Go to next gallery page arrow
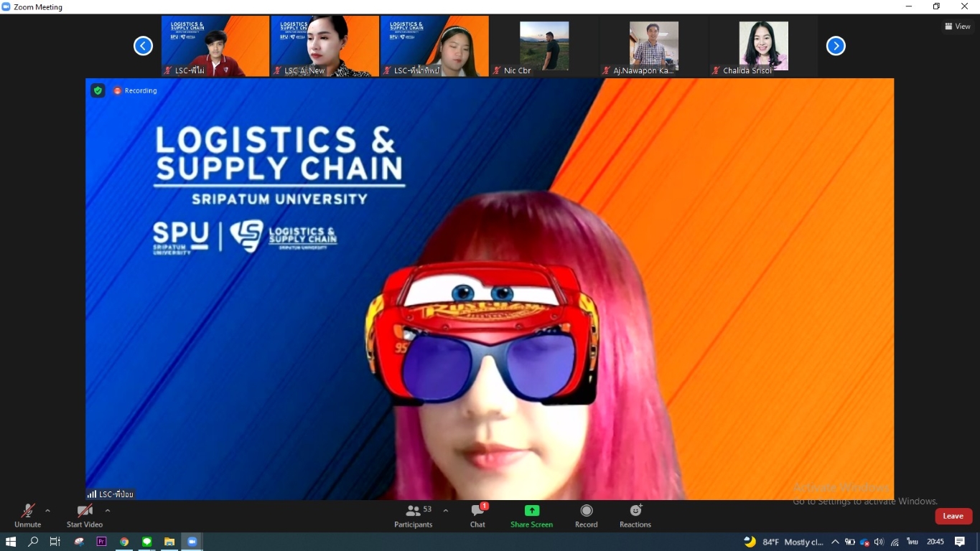 [x=836, y=46]
